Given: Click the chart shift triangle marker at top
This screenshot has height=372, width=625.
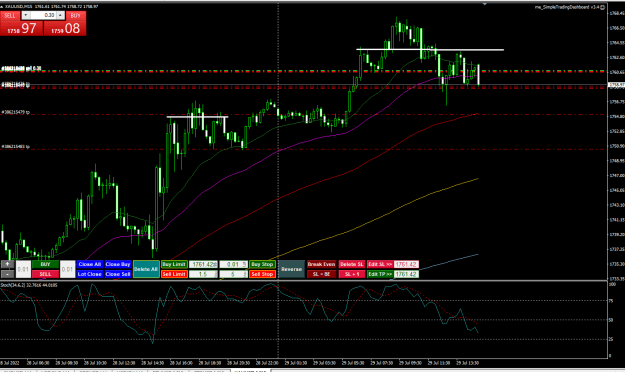Looking at the screenshot, I should (x=485, y=4).
